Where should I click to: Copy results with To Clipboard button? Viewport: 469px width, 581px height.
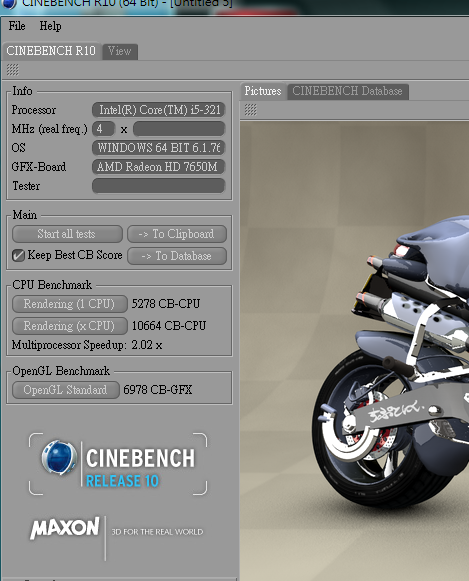click(177, 234)
